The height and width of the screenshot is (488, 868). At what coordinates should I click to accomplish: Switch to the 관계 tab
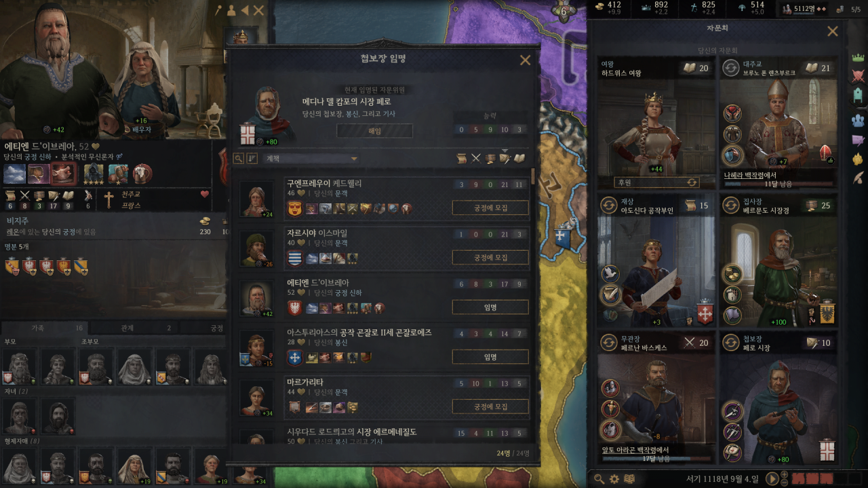[x=127, y=328]
